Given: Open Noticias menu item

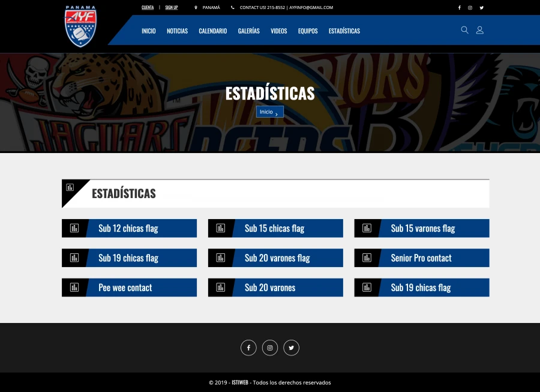Looking at the screenshot, I should 177,31.
